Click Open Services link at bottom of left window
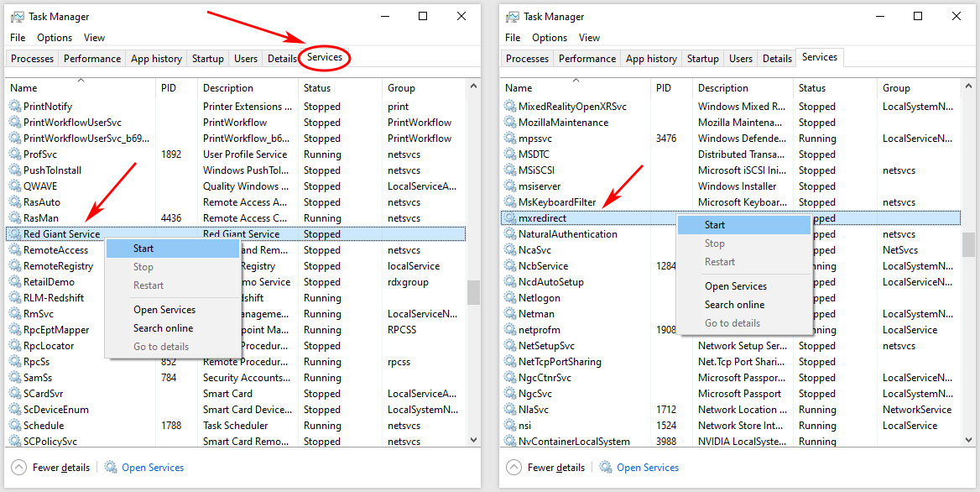The height and width of the screenshot is (492, 980). [152, 468]
